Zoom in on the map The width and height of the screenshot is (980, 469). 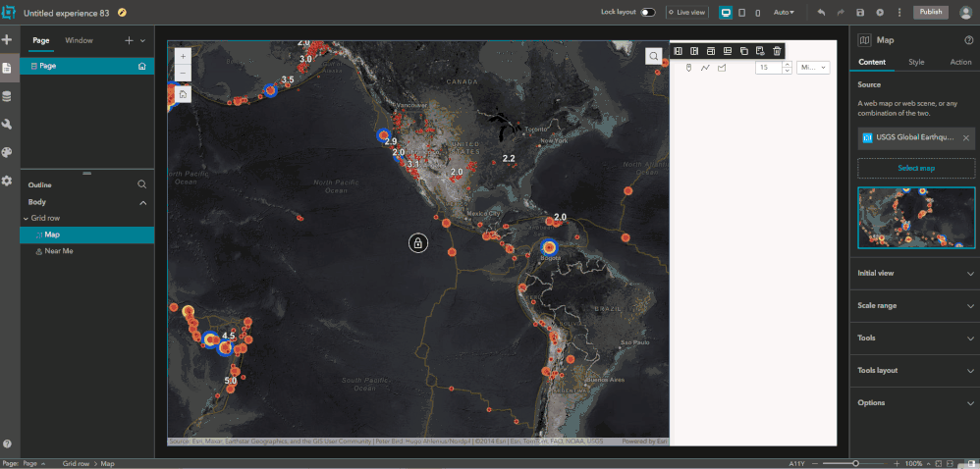pos(183,56)
